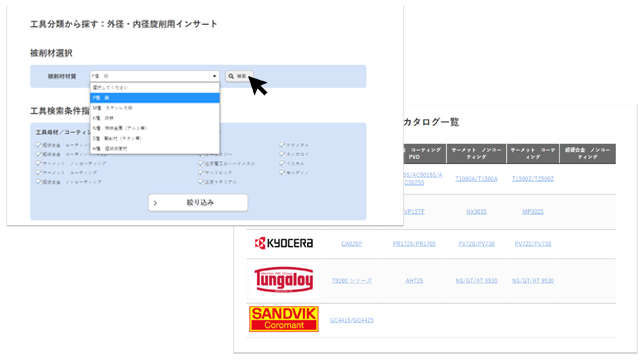Select the S種 耐熱材 option
644x363 pixels.
point(155,138)
